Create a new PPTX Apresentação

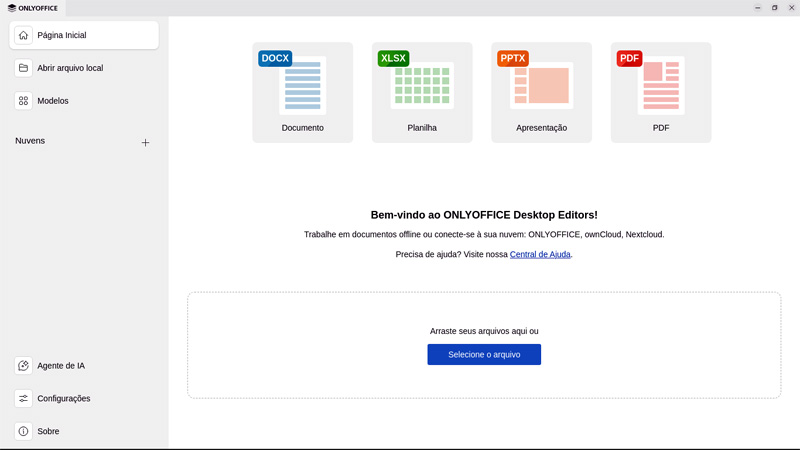541,92
